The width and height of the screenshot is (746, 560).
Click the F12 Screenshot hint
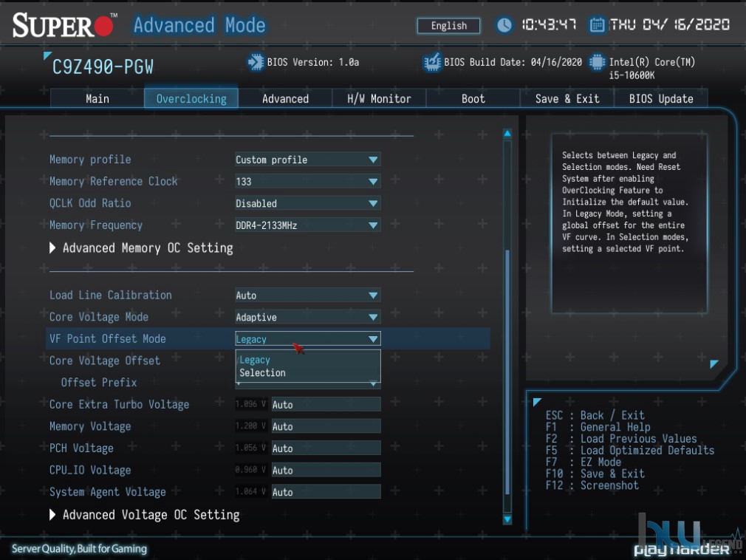tap(592, 485)
